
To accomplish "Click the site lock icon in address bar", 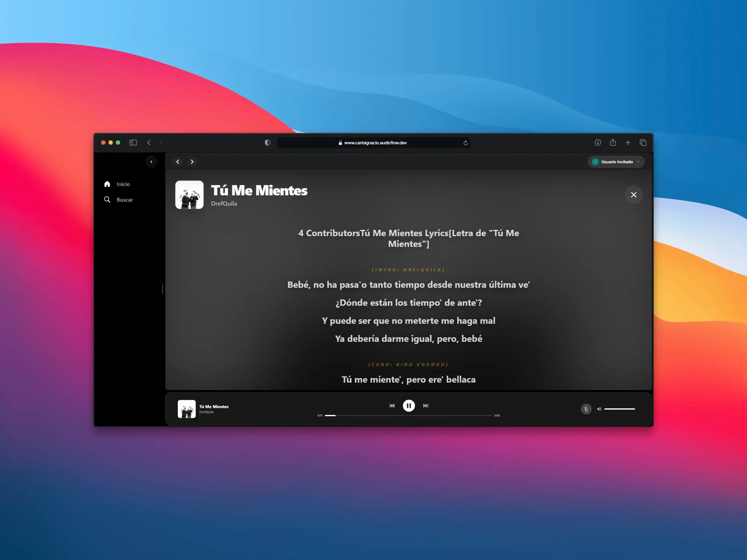I will [x=340, y=143].
